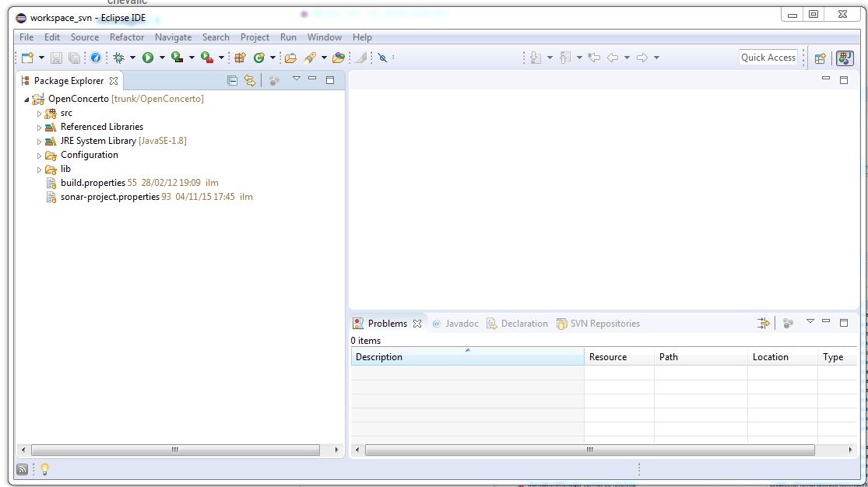Viewport: 868px width, 487px height.
Task: Click the Open Task folder icon
Action: tap(339, 58)
